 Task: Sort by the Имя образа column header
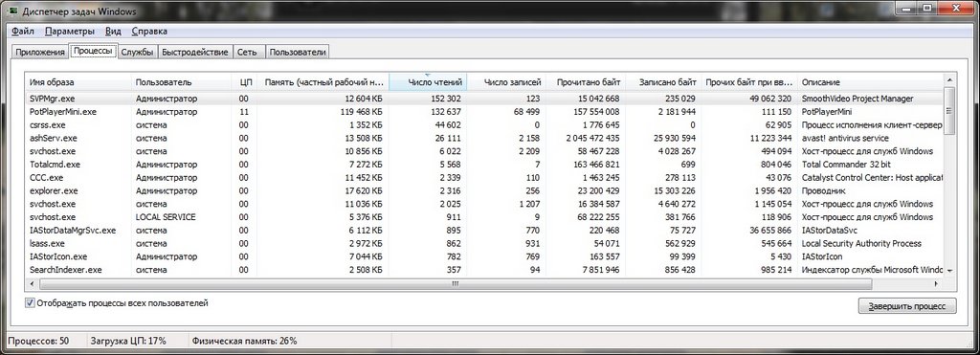pos(78,82)
